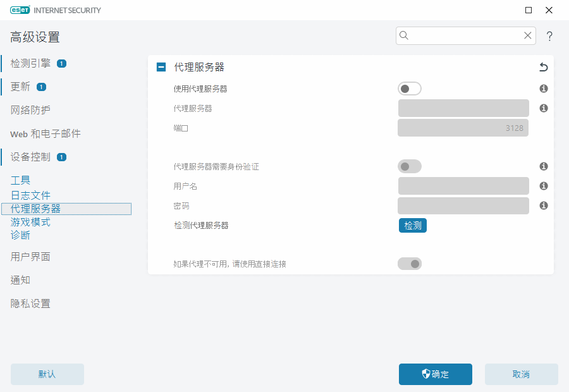Image resolution: width=569 pixels, height=392 pixels.
Task: Click the revert arrow for 代理服务器 settings
Action: 542,66
